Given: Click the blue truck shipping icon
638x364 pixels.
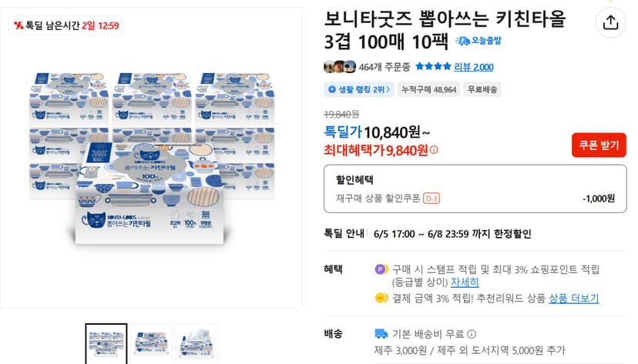Looking at the screenshot, I should tap(381, 334).
